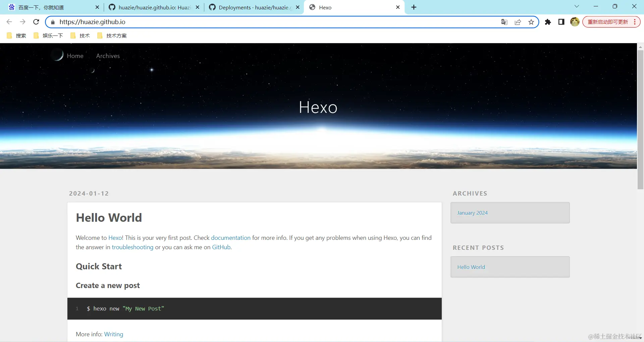Open the user profile avatar
644x342 pixels.
575,22
